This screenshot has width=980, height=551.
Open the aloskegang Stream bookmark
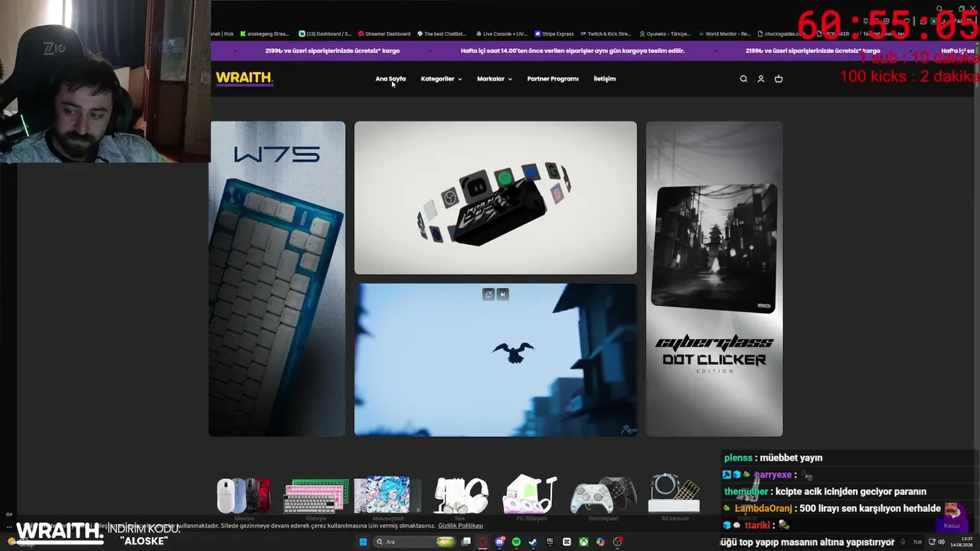coord(264,34)
